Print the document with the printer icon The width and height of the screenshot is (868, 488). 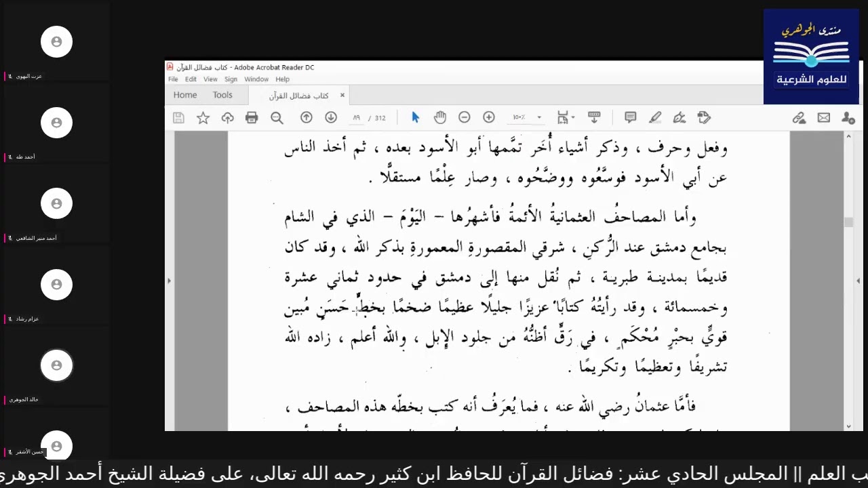[x=252, y=118]
